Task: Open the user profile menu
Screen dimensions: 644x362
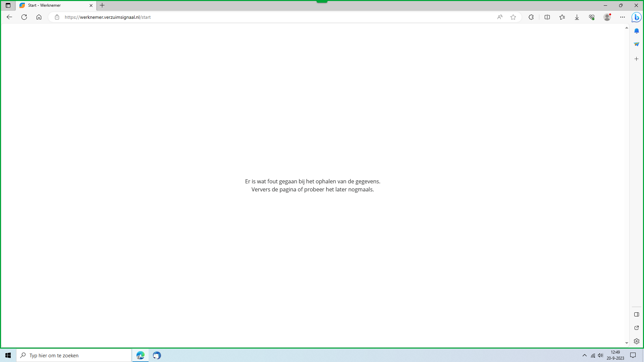Action: 607,17
